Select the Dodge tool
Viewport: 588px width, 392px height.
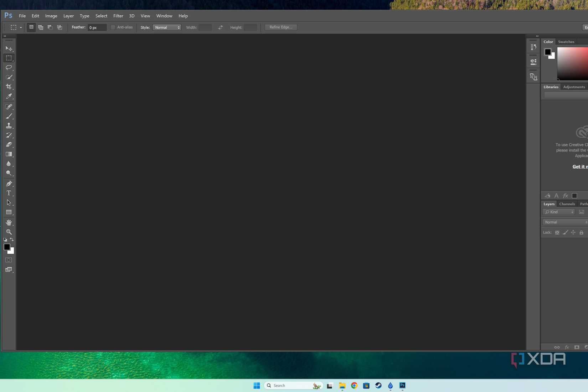tap(9, 173)
